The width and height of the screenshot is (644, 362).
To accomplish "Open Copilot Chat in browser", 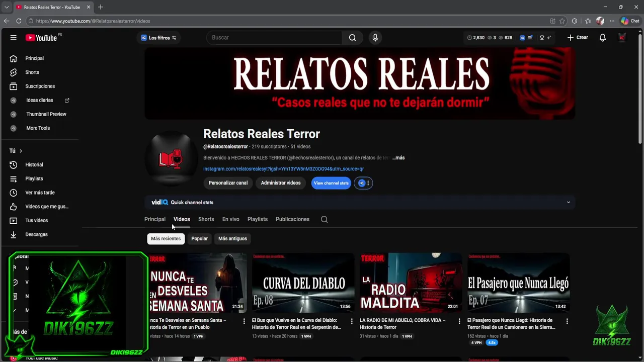I will click(630, 21).
